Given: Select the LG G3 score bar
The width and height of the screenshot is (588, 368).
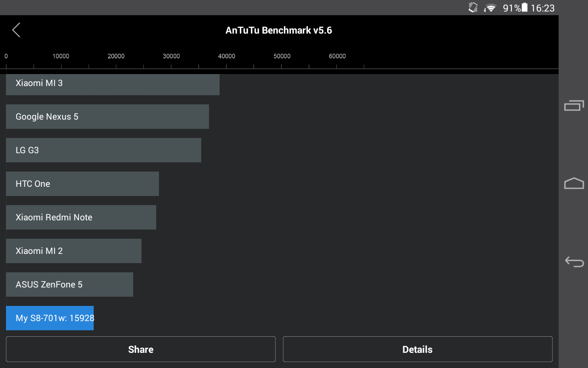Looking at the screenshot, I should [x=103, y=150].
